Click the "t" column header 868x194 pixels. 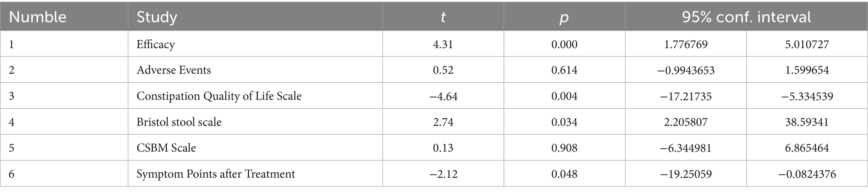point(443,17)
